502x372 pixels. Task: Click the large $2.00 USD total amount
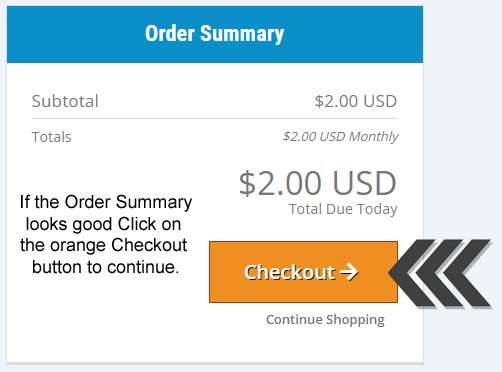318,183
